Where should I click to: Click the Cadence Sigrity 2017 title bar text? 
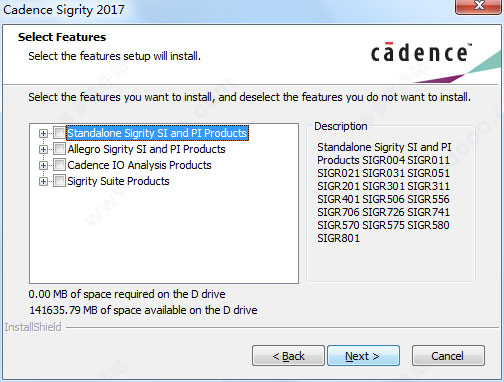pyautogui.click(x=64, y=10)
